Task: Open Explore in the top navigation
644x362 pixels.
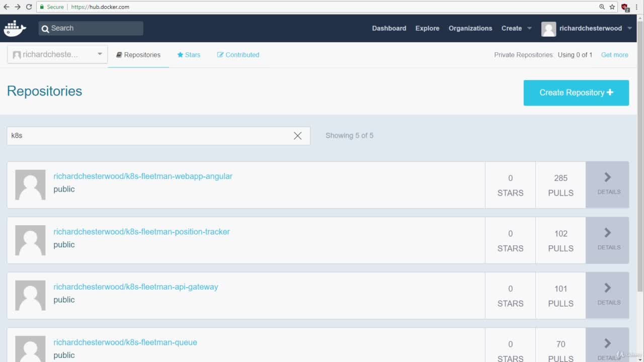Action: coord(427,28)
